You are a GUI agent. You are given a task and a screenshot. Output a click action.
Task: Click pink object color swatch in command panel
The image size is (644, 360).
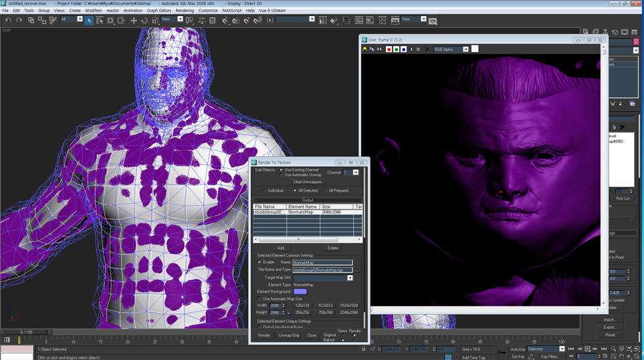coord(636,41)
